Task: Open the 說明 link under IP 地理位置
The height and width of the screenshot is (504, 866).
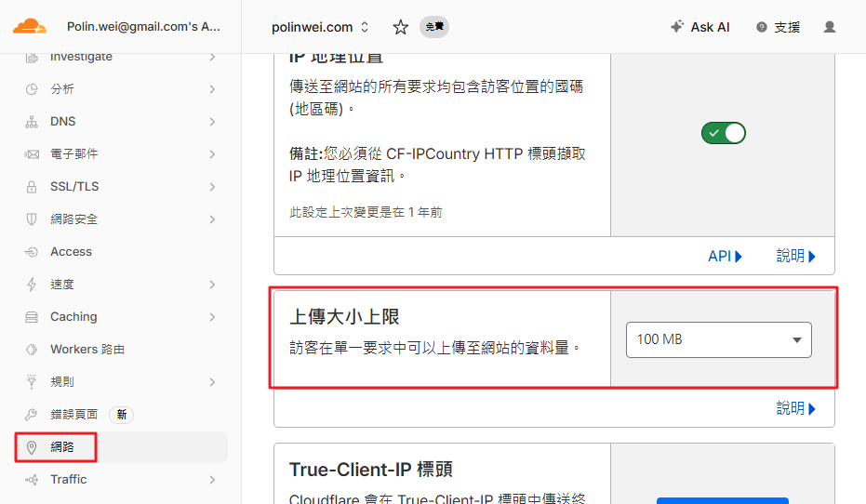Action: pyautogui.click(x=796, y=256)
